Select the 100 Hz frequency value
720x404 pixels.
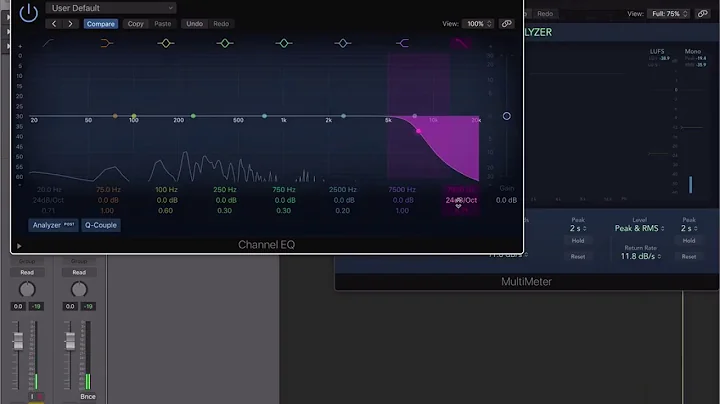pos(166,190)
